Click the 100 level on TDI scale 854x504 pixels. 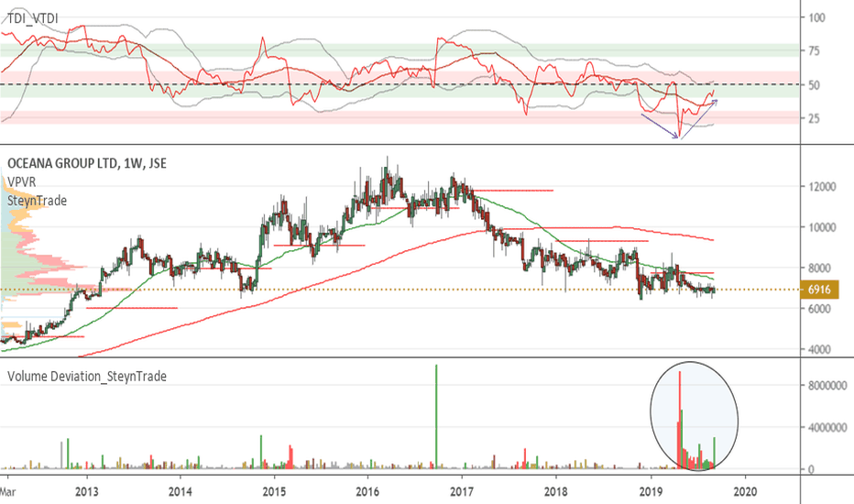click(x=816, y=17)
